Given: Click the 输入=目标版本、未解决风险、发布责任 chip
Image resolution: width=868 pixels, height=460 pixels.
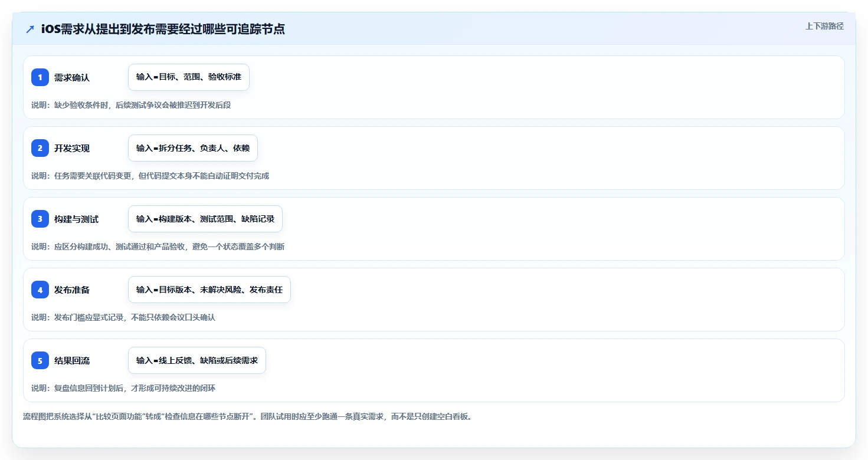Looking at the screenshot, I should [209, 290].
